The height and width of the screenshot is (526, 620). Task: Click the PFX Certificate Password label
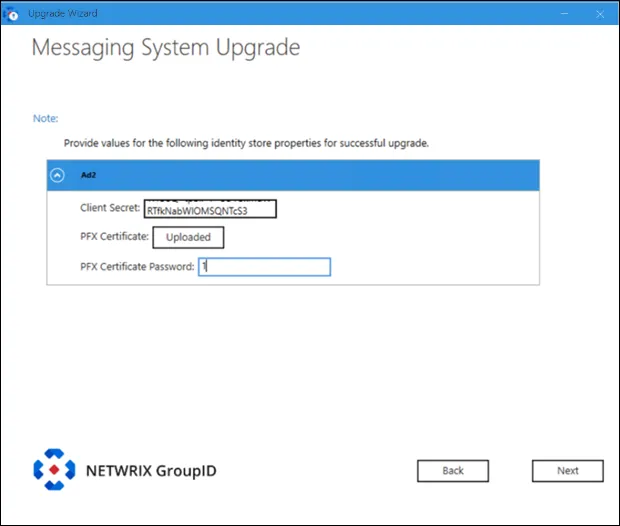137,267
